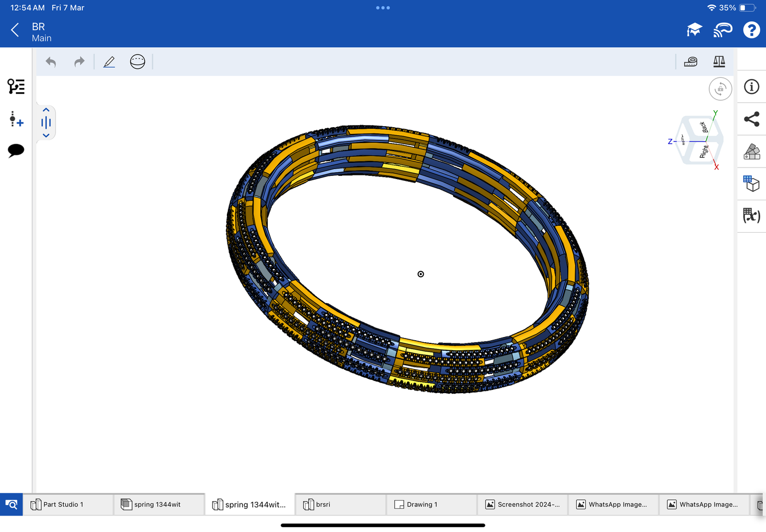Toggle the feature list panel

pos(16,86)
